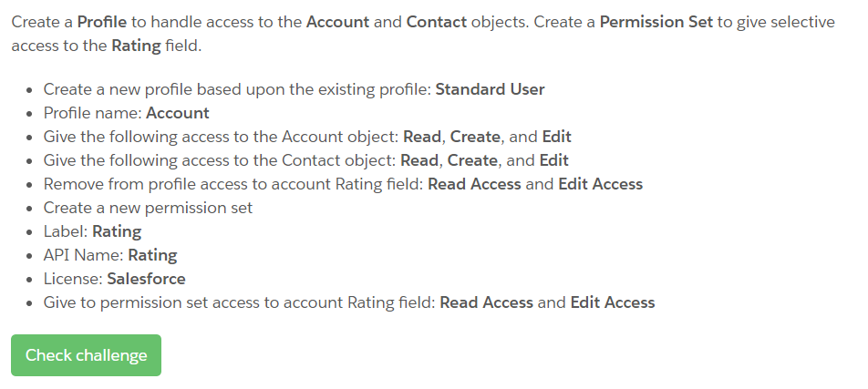Click bold 'Permission Set' in the intro
The width and height of the screenshot is (868, 389).
click(656, 21)
